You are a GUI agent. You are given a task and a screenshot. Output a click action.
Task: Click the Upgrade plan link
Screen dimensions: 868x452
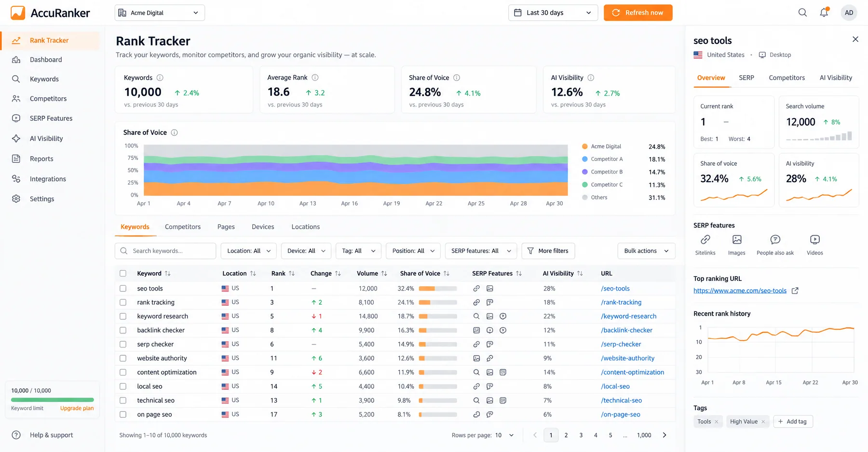point(77,409)
